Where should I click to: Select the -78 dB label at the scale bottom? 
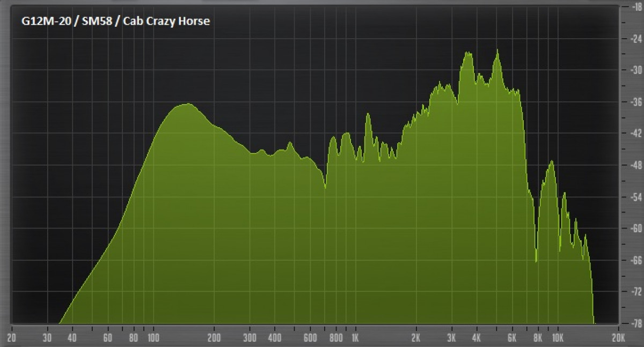636,323
